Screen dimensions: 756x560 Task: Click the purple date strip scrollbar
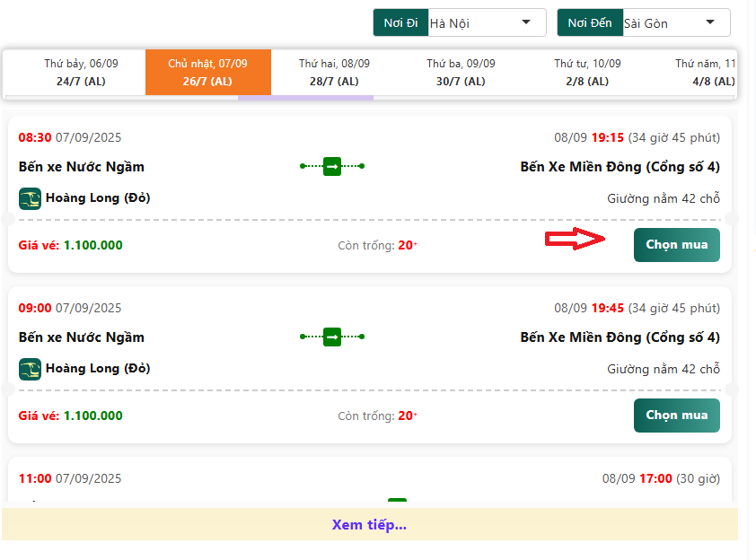(x=305, y=98)
